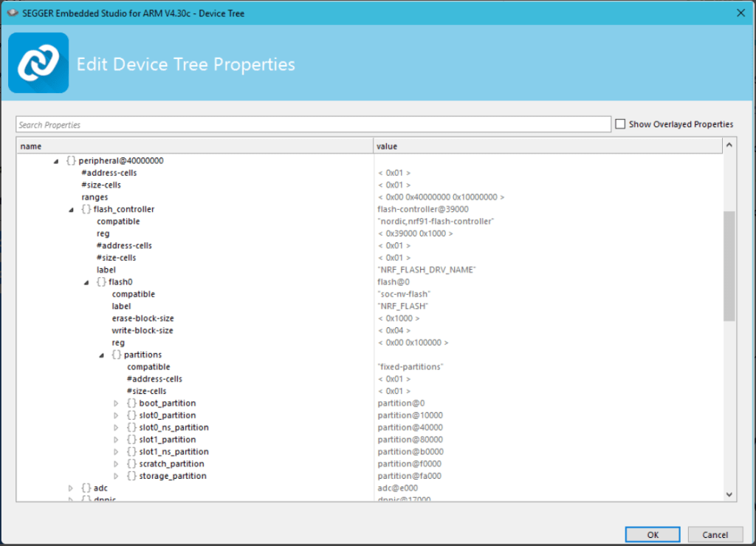
Task: Collapse the peripheral@40000000 node
Action: (56, 160)
